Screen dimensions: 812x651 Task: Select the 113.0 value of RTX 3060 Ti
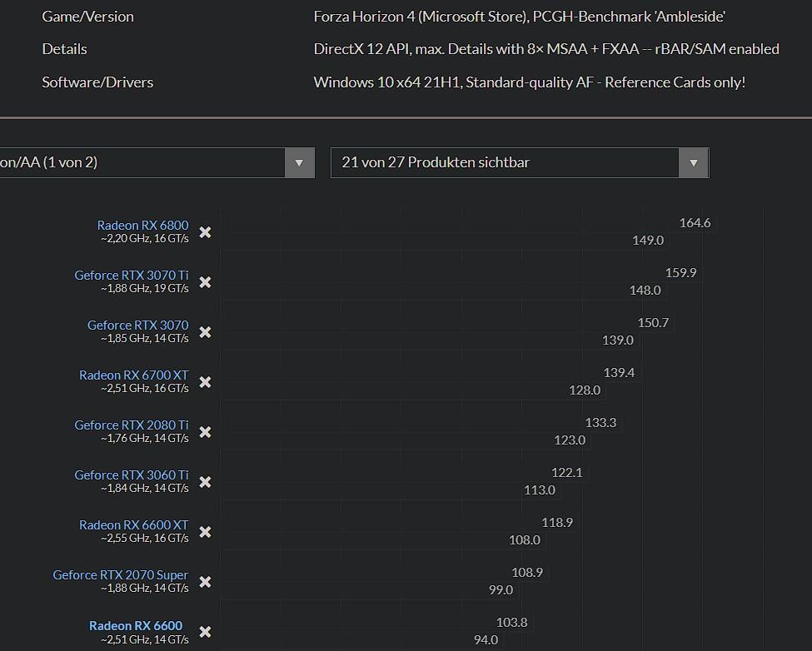(x=540, y=490)
